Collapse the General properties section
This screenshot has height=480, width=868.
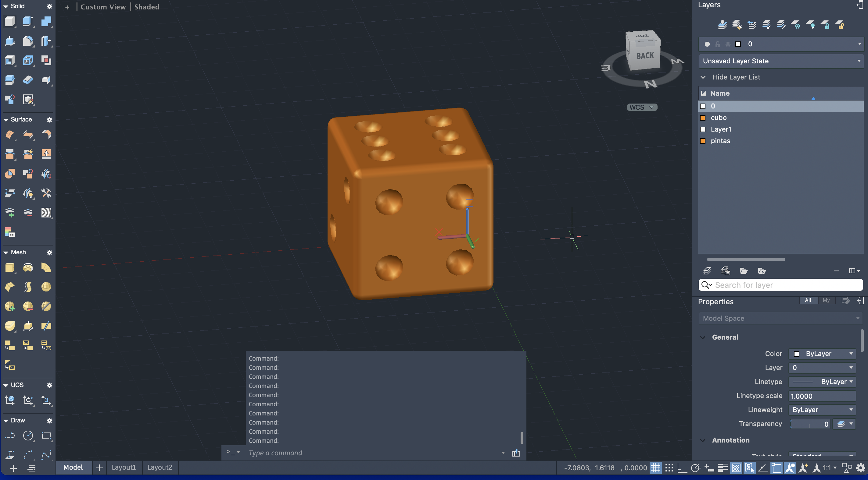703,337
